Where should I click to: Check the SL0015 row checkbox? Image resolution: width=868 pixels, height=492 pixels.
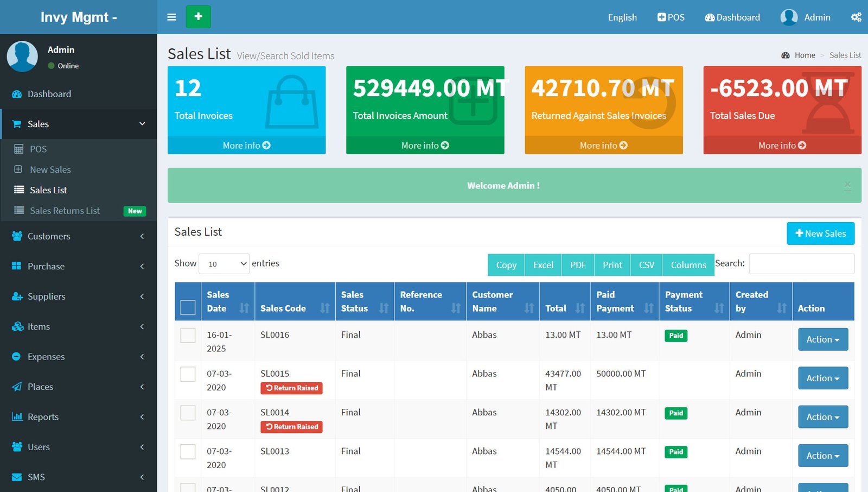coord(188,374)
